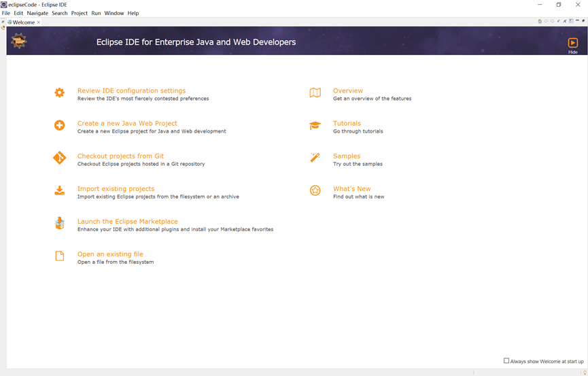Click 'Open a file from the filesystem' text
Image resolution: width=588 pixels, height=376 pixels.
(x=116, y=262)
